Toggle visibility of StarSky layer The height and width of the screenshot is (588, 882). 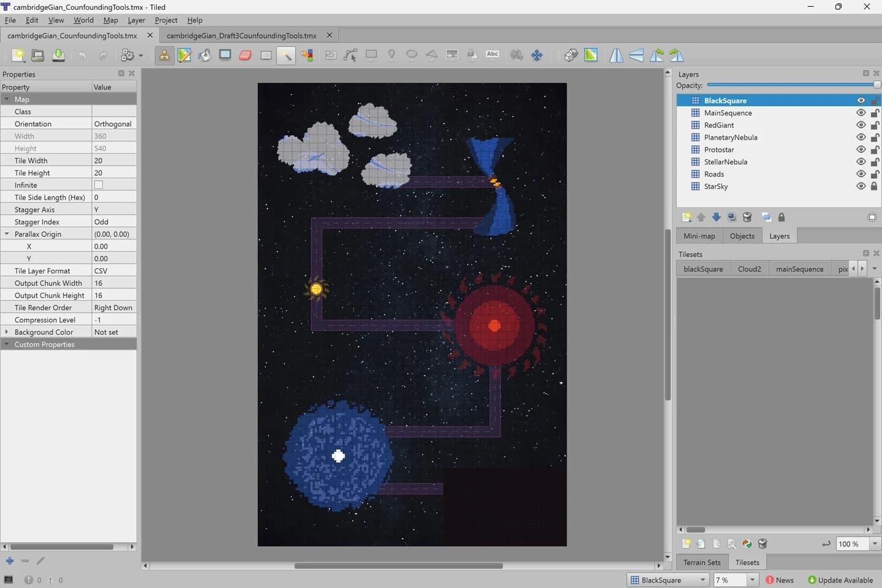point(861,186)
